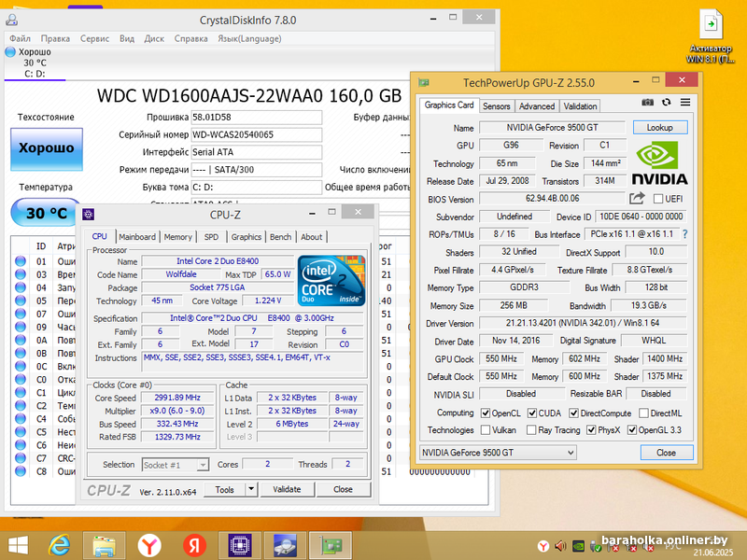The width and height of the screenshot is (747, 560).
Task: Click Bus Interface question mark in GPU-Z
Action: click(685, 234)
